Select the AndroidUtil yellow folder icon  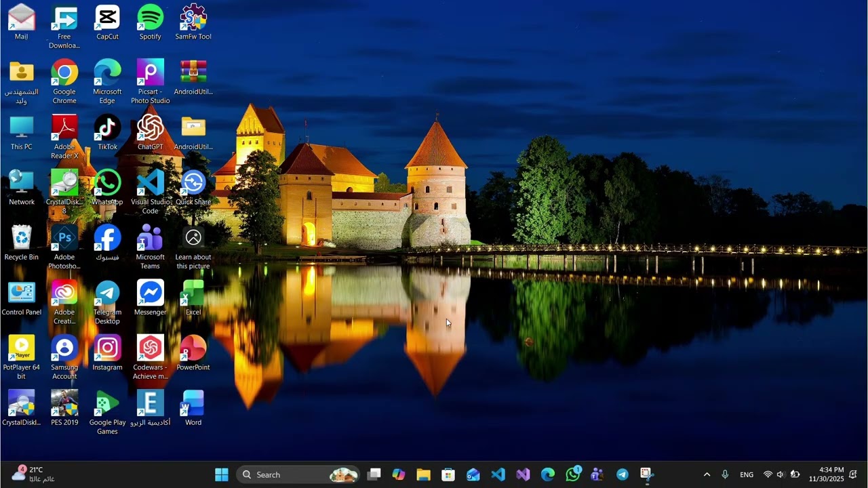pyautogui.click(x=193, y=133)
